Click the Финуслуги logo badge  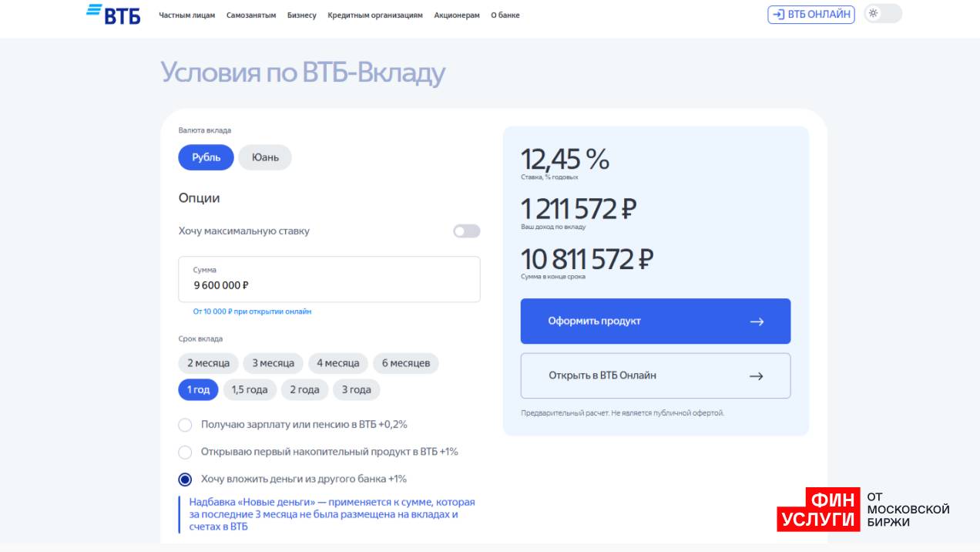point(863,510)
